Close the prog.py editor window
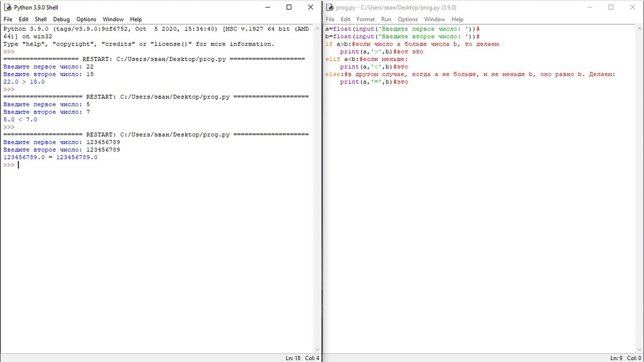The image size is (644, 362). point(633,8)
